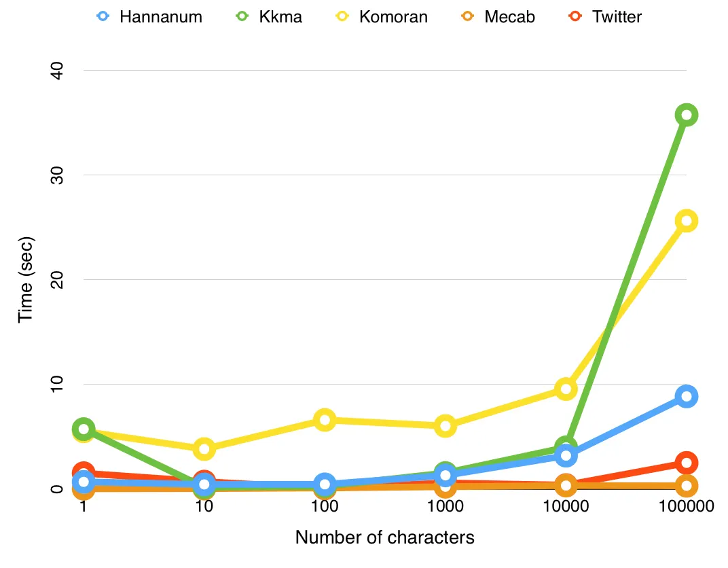Click the Twitter legend marker
The image size is (728, 568).
(x=575, y=16)
